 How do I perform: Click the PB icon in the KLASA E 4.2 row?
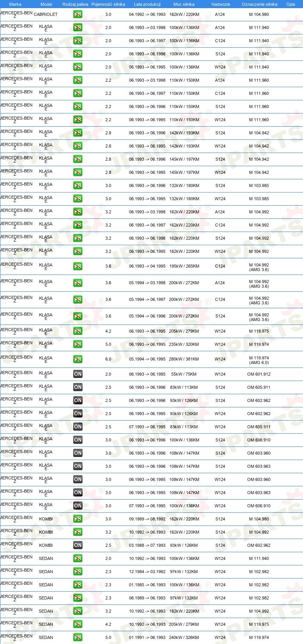78,331
